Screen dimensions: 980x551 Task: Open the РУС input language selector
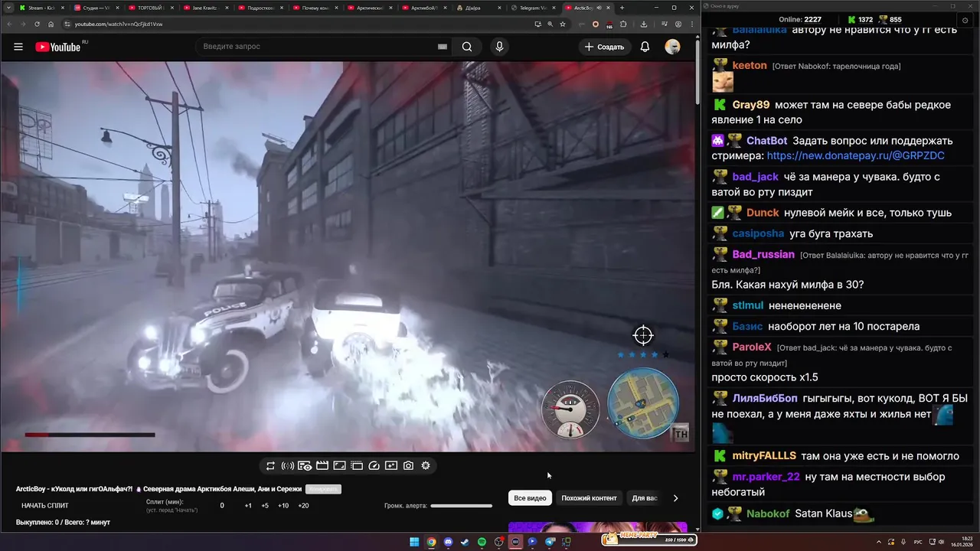pos(918,542)
